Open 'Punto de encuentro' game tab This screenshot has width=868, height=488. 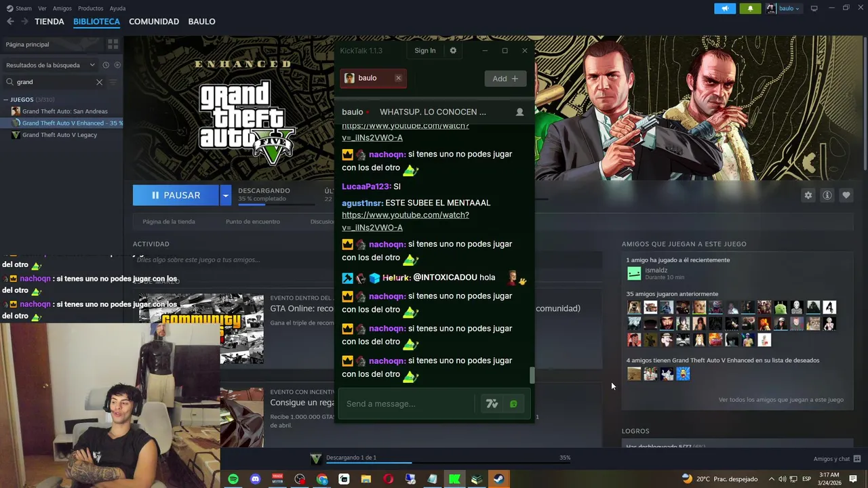(x=253, y=222)
